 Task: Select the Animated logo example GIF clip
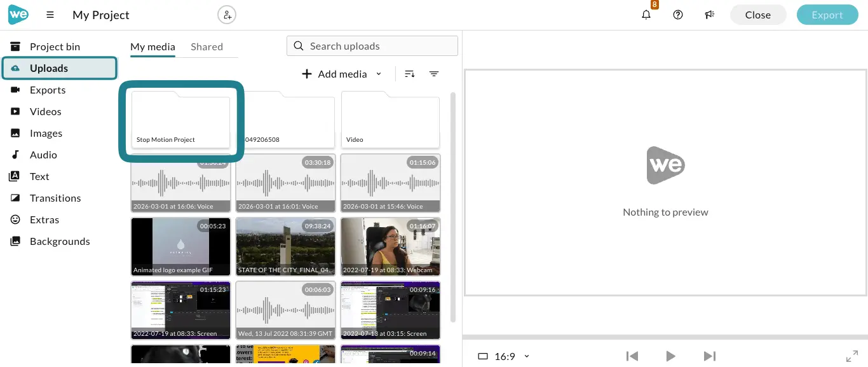pyautogui.click(x=180, y=247)
